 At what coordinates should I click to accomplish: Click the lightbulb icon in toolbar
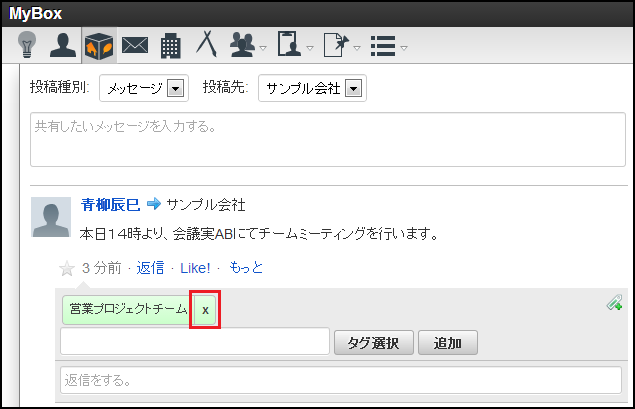pyautogui.click(x=27, y=45)
